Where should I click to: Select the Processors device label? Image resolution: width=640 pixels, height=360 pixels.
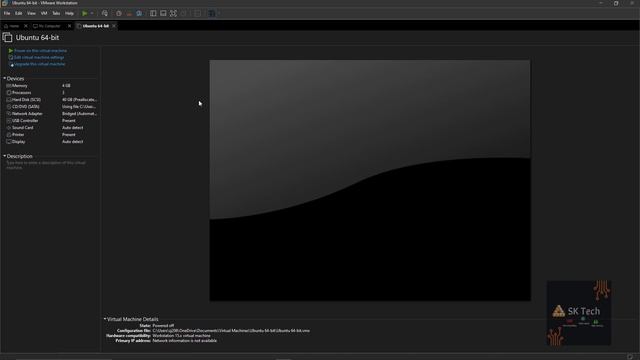[22, 93]
